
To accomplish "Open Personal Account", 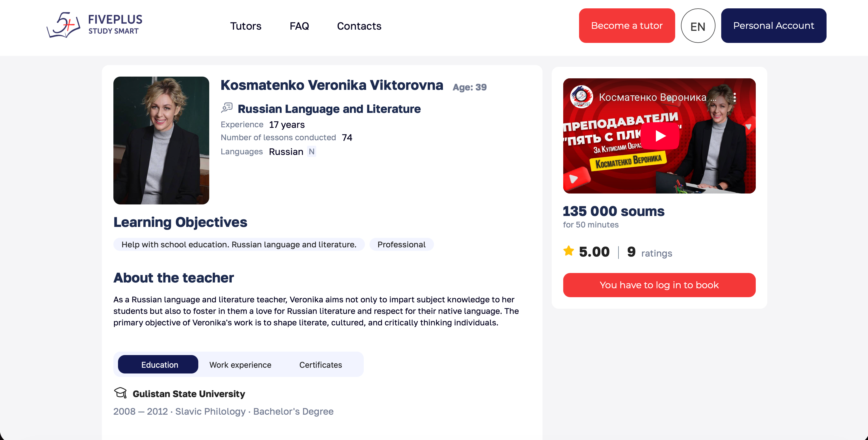I will 773,25.
